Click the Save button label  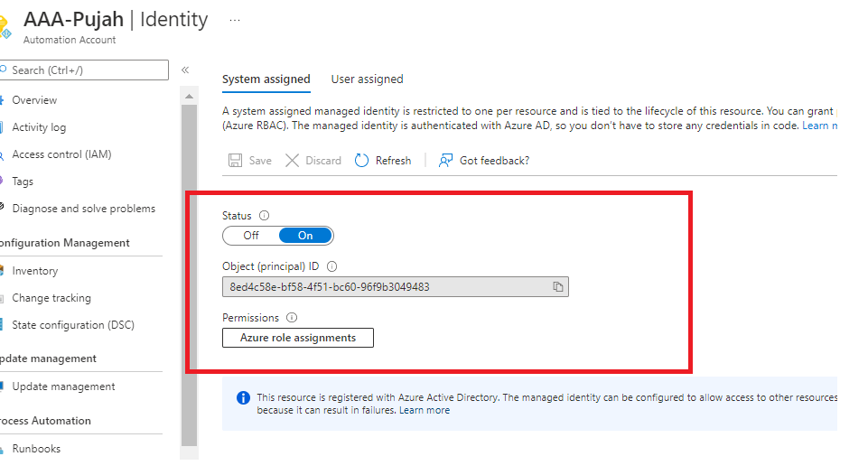click(x=260, y=161)
